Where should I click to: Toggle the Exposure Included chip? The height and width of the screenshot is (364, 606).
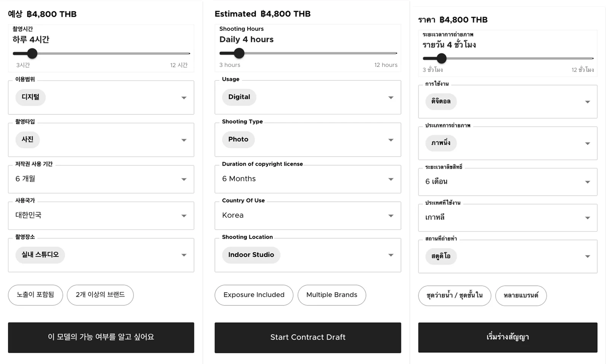coord(254,295)
